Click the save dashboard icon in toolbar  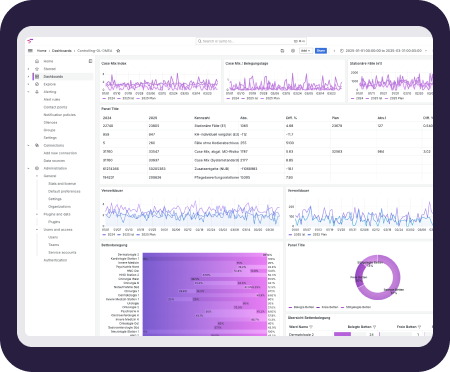click(x=282, y=51)
